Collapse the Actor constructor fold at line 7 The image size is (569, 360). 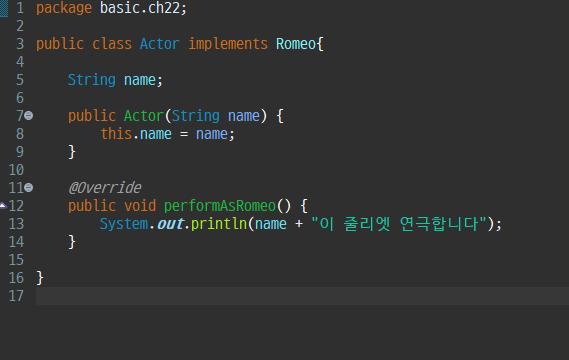pos(29,116)
